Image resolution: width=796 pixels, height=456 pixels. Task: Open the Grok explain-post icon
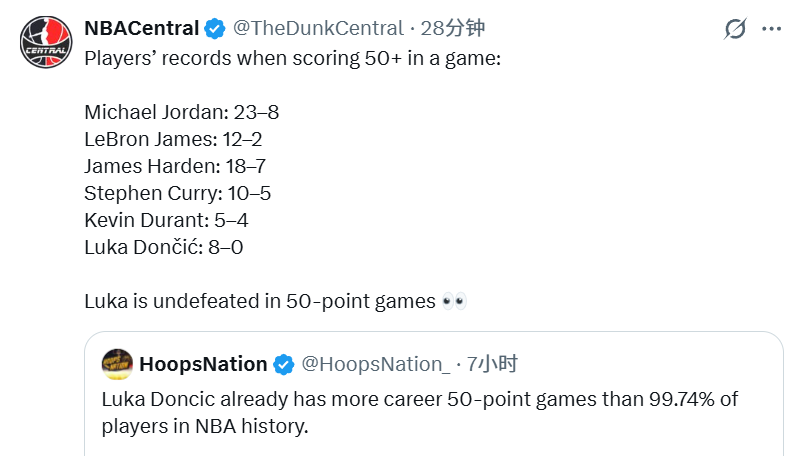click(735, 29)
